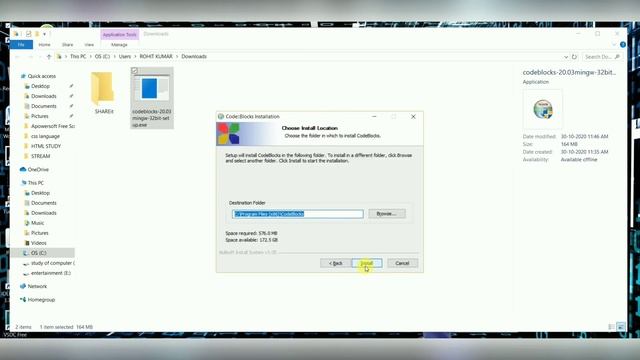640x360 pixels.
Task: Switch to details view in the status bar
Action: tap(611, 327)
